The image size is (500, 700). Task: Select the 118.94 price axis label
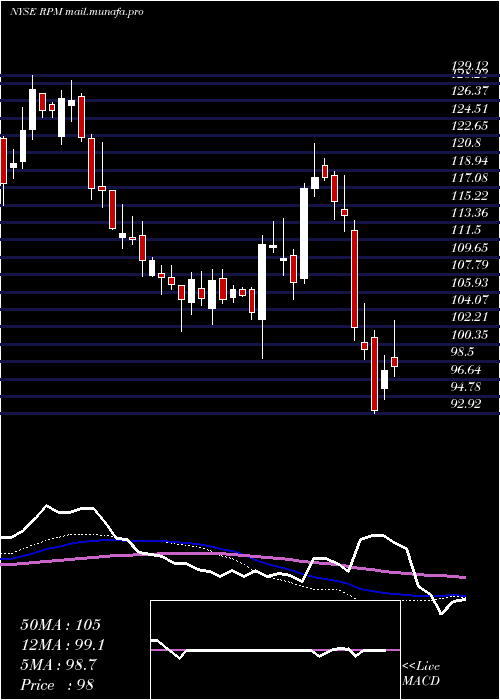pos(471,161)
